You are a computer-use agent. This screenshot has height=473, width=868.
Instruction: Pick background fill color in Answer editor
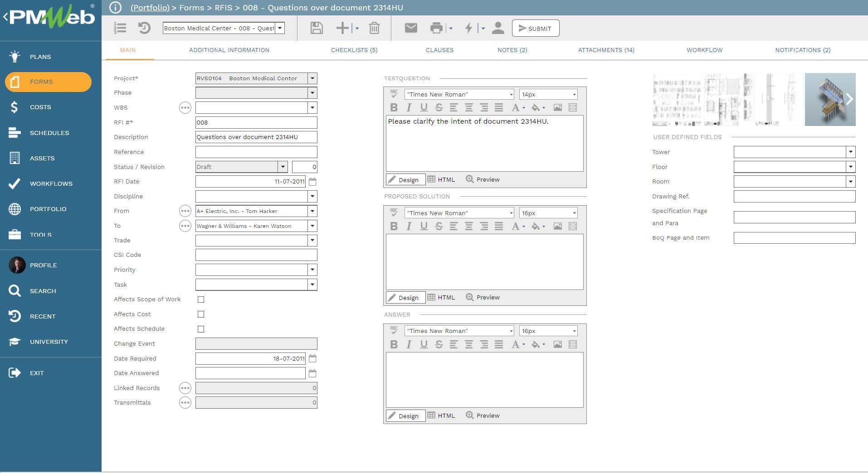(538, 344)
